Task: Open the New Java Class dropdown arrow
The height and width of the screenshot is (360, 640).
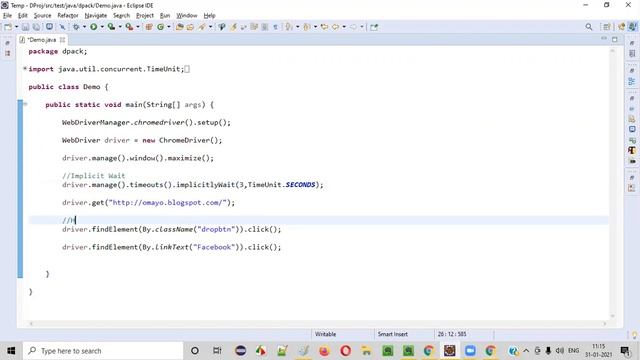Action: [x=169, y=27]
